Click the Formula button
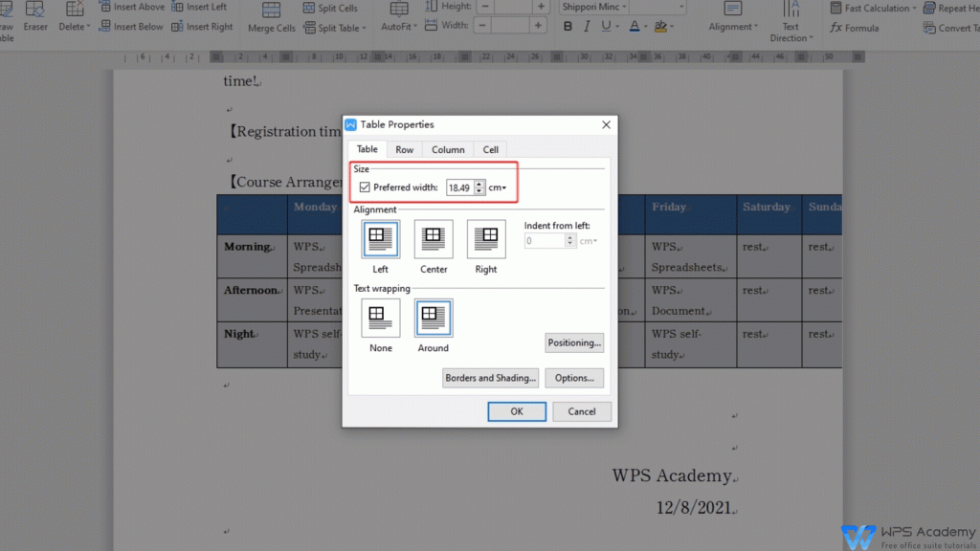 [x=855, y=28]
